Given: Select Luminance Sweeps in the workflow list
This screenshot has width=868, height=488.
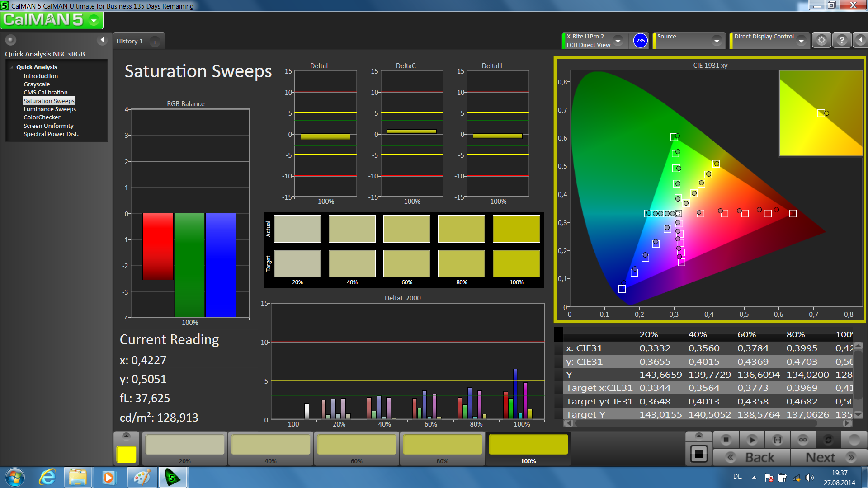Looking at the screenshot, I should click(50, 109).
